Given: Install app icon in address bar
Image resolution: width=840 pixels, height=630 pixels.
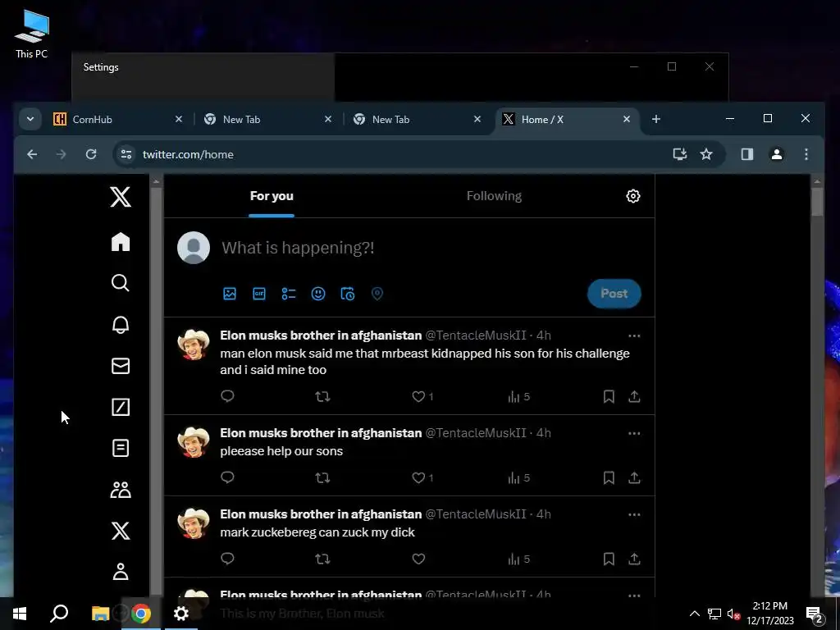Looking at the screenshot, I should pos(680,154).
